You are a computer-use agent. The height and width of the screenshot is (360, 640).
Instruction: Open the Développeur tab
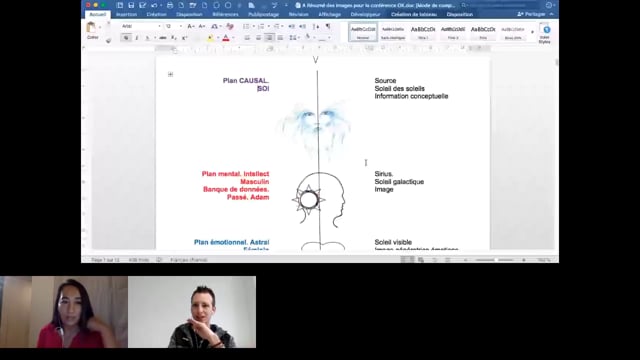point(365,14)
